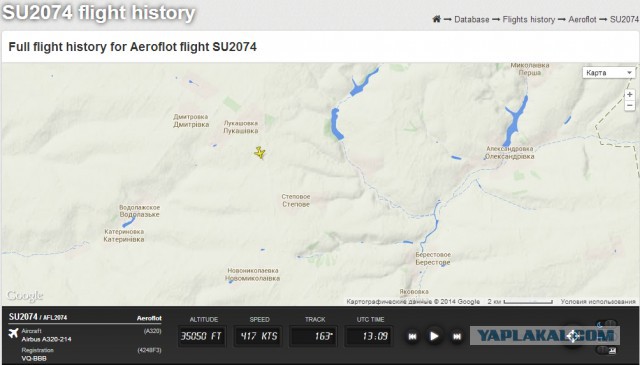Click the Google logo on the map

coord(25,296)
